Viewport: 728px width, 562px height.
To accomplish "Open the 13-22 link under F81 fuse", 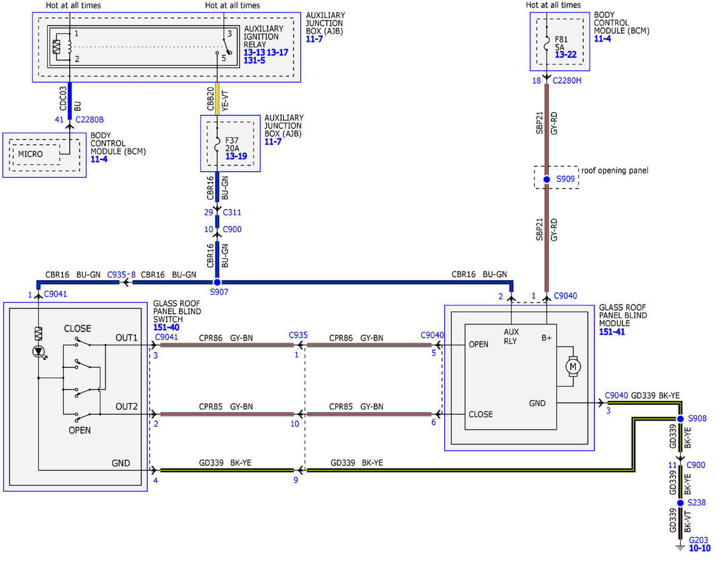I will tap(565, 55).
